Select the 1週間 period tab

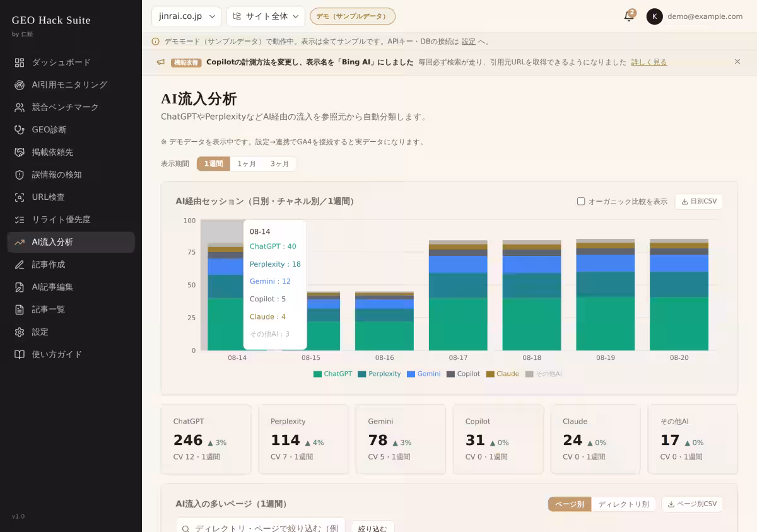(213, 164)
